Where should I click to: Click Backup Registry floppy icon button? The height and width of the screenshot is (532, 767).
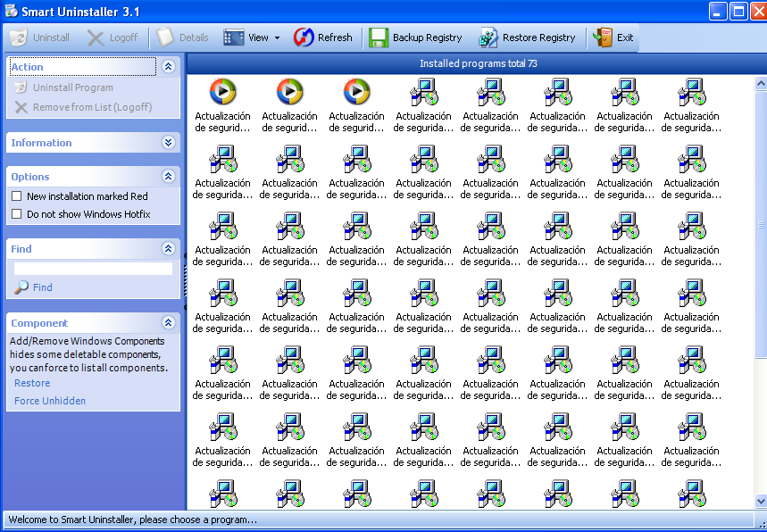click(415, 37)
